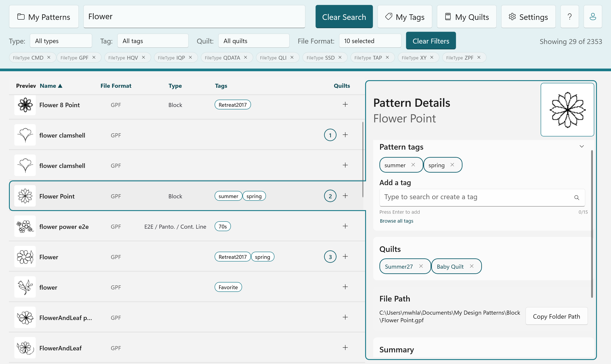Open the File Format filter dropdown
Image resolution: width=611 pixels, height=364 pixels.
click(370, 41)
